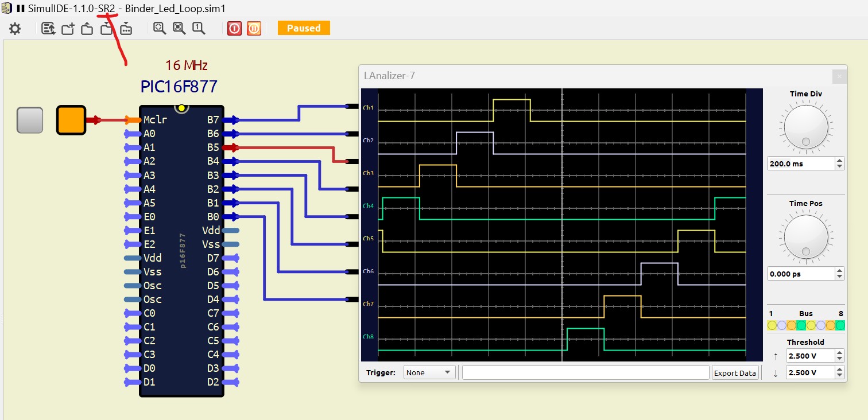Click the Time Div rotary knob
This screenshot has height=420, width=868.
805,127
